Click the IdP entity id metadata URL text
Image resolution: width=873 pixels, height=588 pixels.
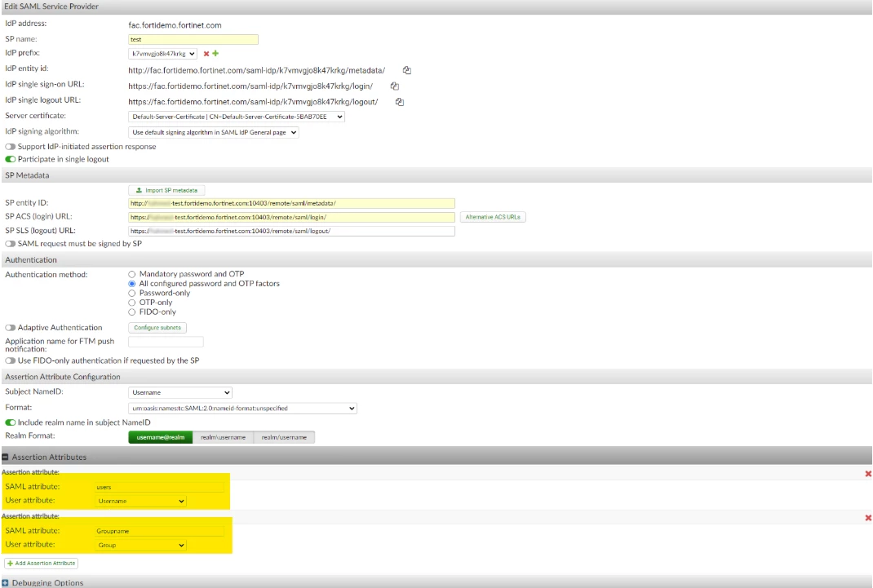257,71
